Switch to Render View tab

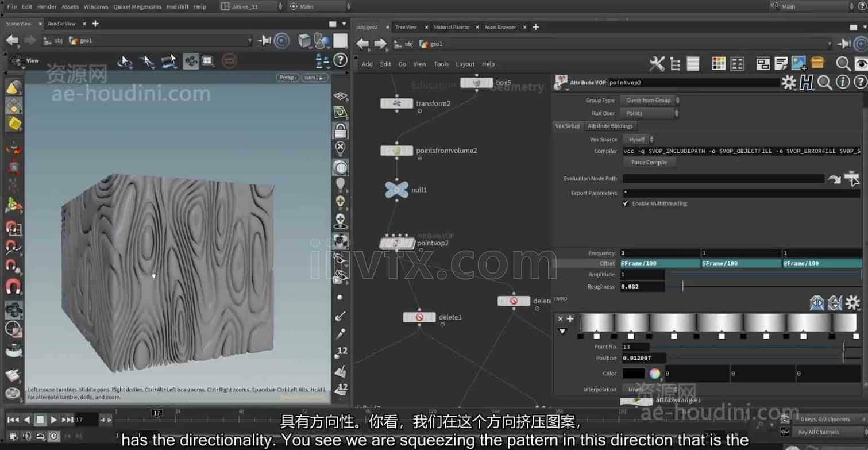pyautogui.click(x=61, y=24)
